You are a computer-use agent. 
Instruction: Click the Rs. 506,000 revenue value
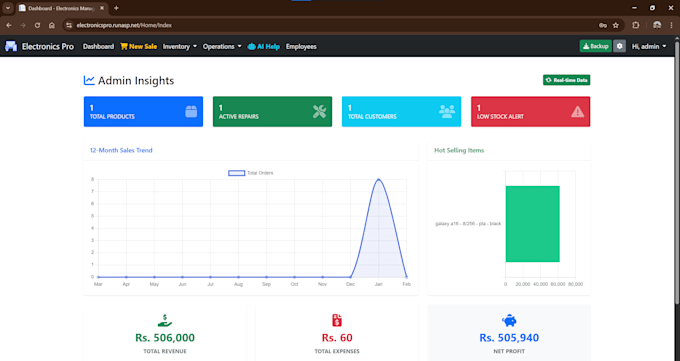point(165,338)
